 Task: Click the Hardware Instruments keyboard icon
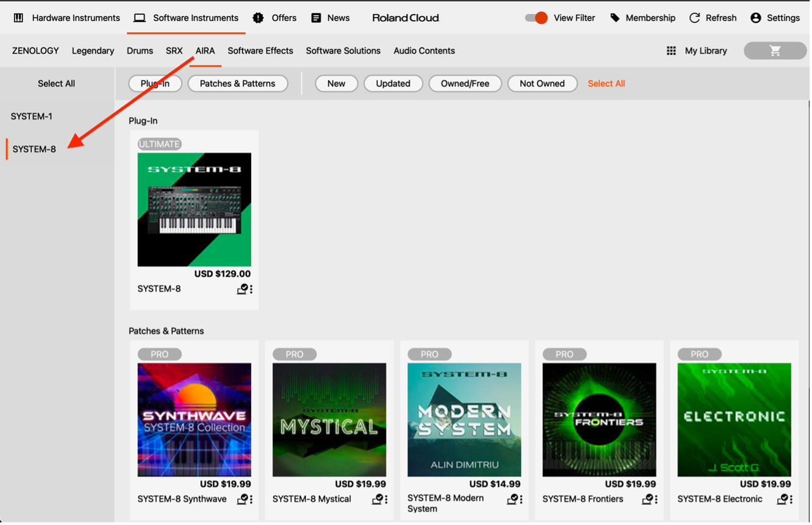19,18
